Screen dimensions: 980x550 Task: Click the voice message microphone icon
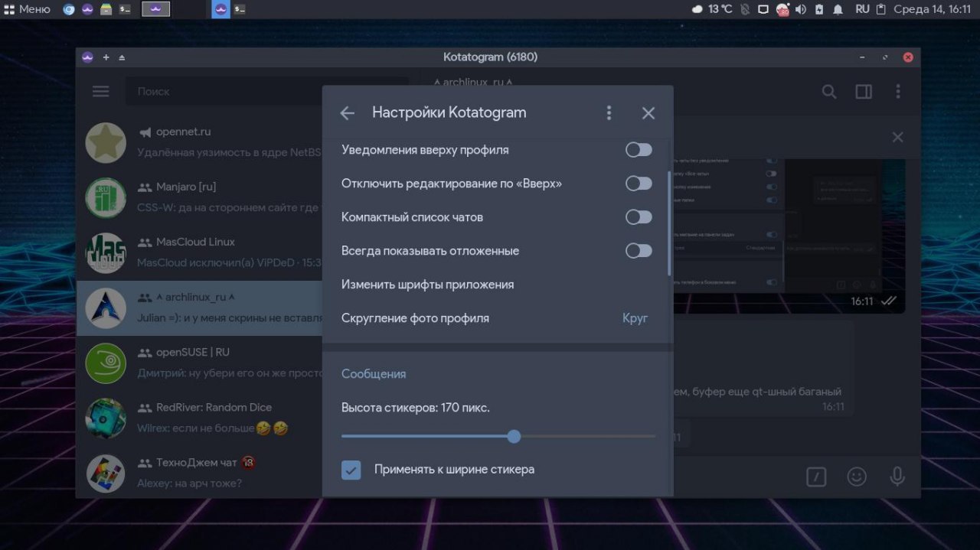[x=897, y=477]
